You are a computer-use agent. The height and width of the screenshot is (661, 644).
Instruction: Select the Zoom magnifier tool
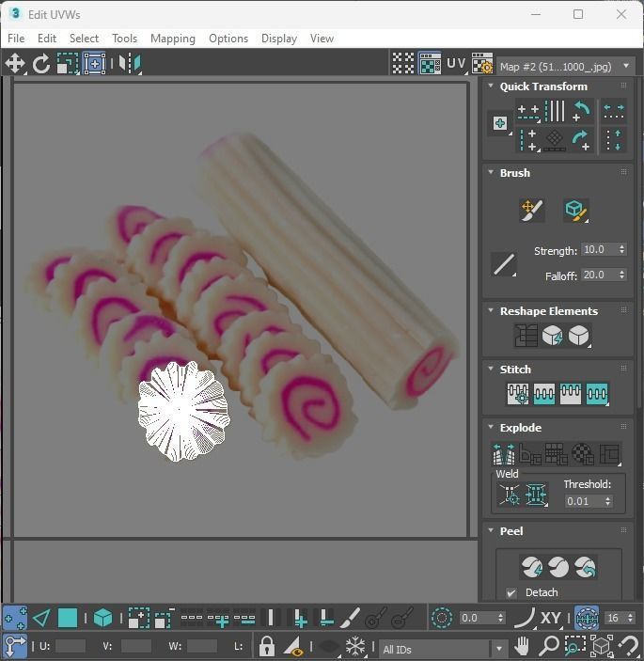[x=549, y=646]
